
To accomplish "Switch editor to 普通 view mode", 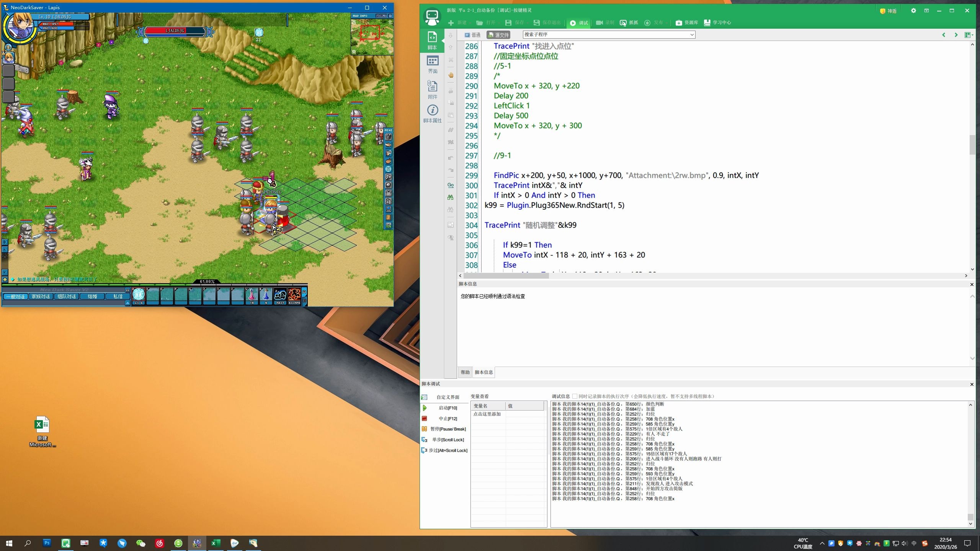I will click(x=472, y=35).
